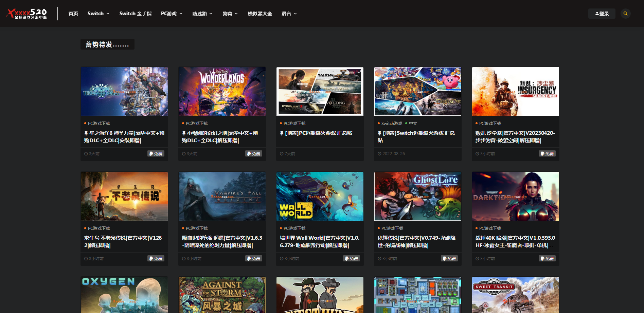Click 免费 badge on 鬼怪传说 card
The image size is (644, 313).
point(449,259)
